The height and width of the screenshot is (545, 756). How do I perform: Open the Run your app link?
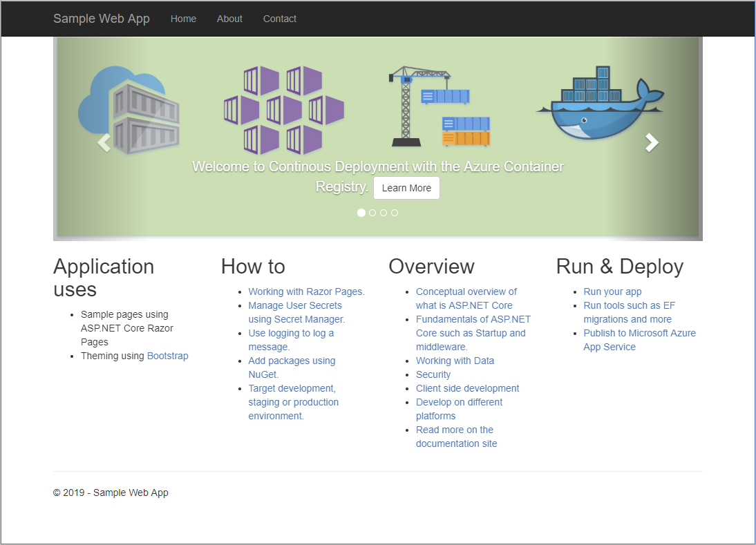click(x=612, y=291)
